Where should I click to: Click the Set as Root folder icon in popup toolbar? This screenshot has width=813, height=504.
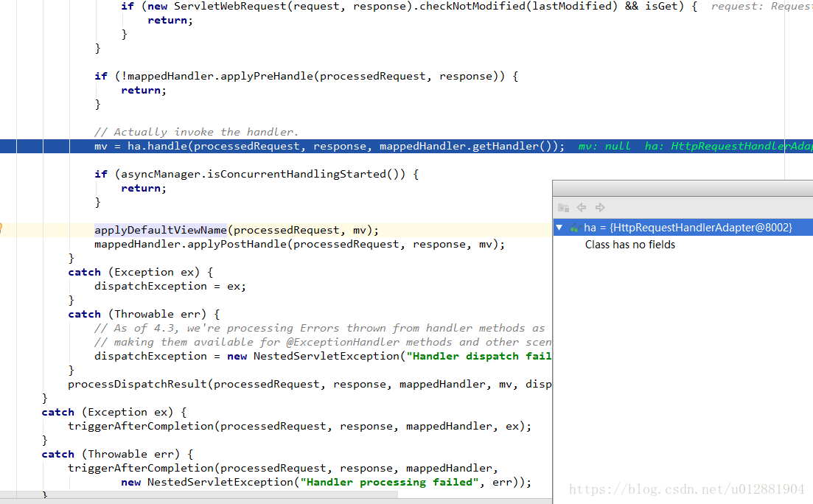(564, 208)
